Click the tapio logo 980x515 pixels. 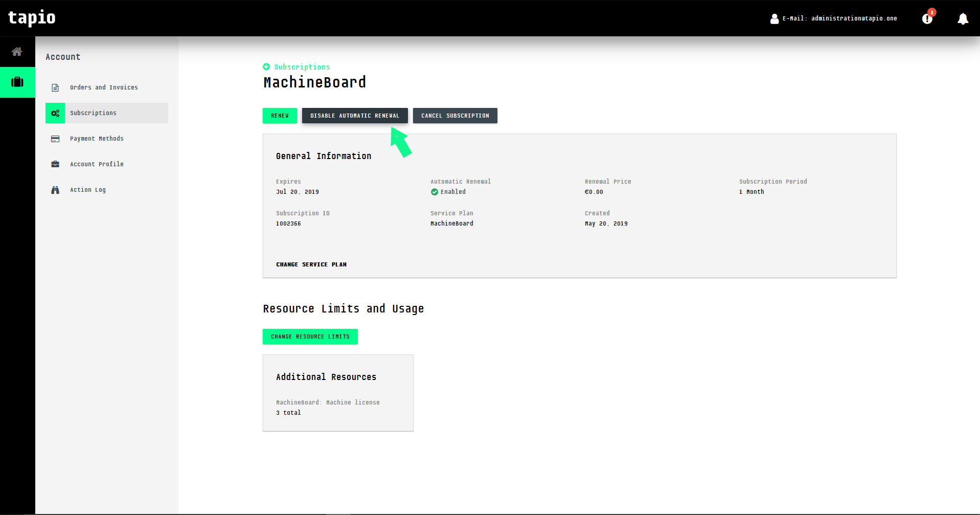point(32,18)
